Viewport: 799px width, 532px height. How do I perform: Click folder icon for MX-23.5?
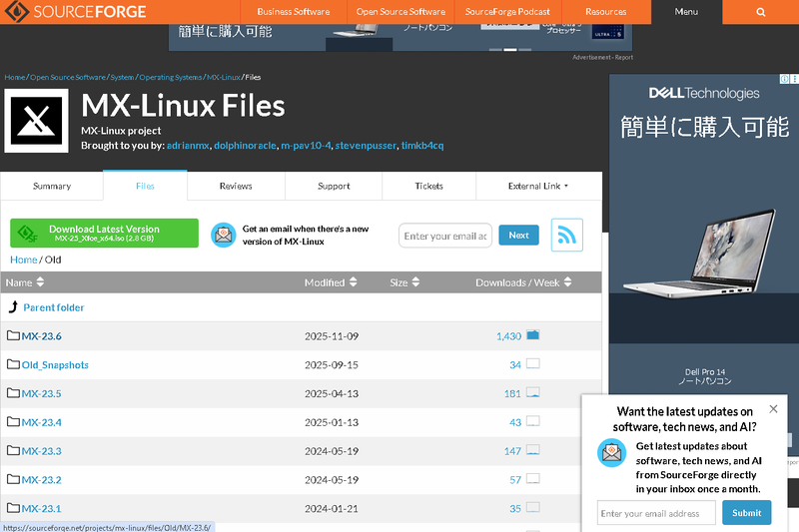coord(13,392)
